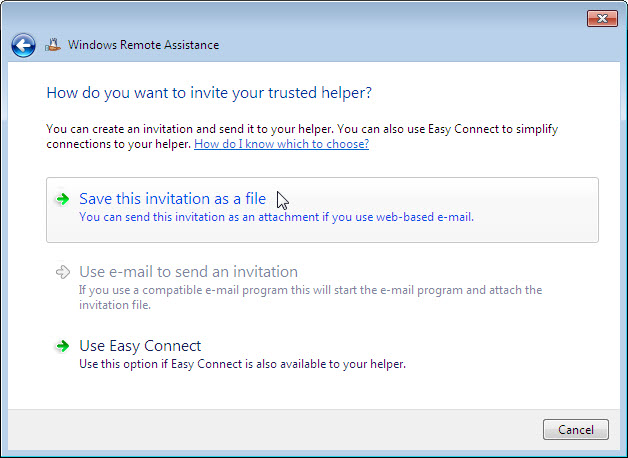
Task: Choose 'Save this invitation as a file'
Action: click(172, 199)
